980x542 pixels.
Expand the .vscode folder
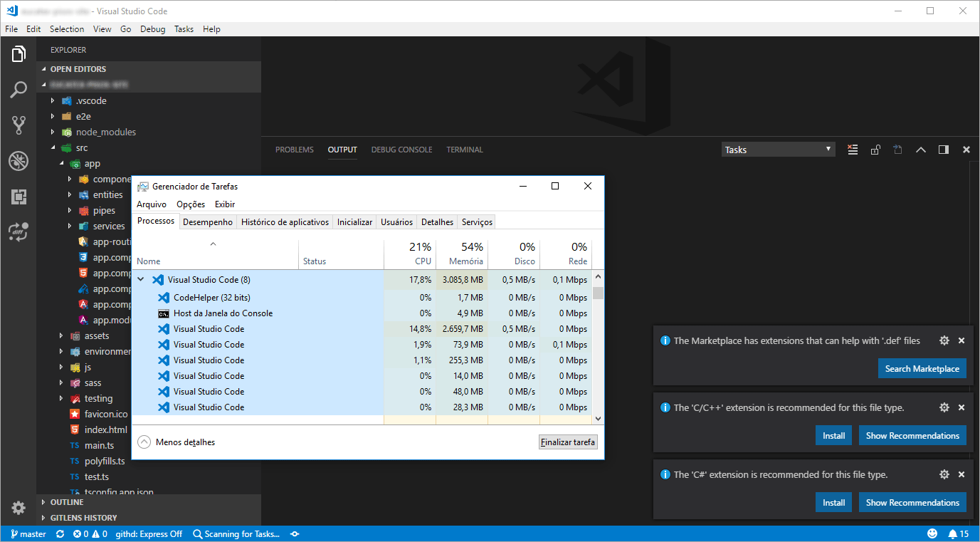pos(149,100)
